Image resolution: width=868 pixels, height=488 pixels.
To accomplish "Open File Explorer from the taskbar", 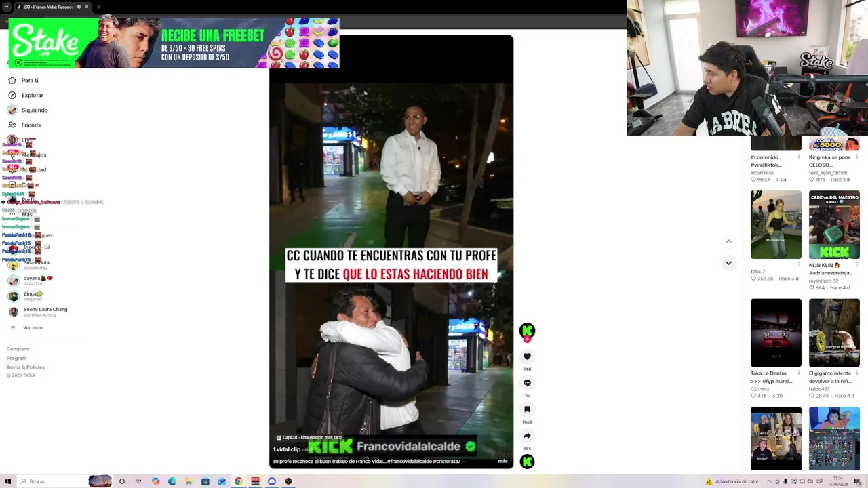I will [189, 481].
